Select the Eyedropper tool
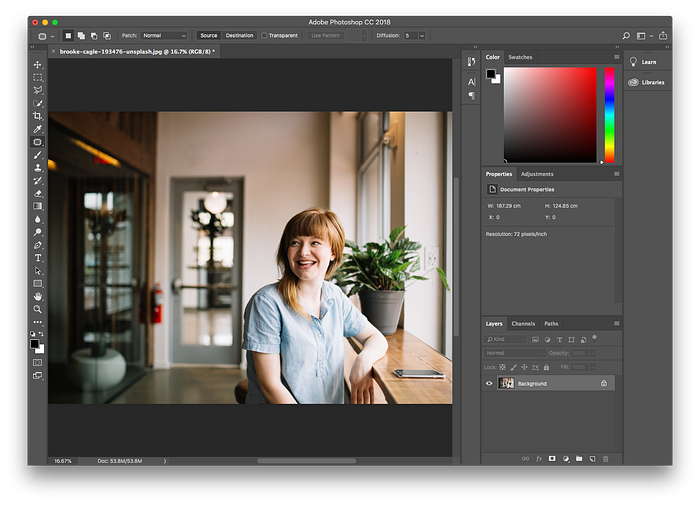This screenshot has height=505, width=700. click(x=38, y=129)
